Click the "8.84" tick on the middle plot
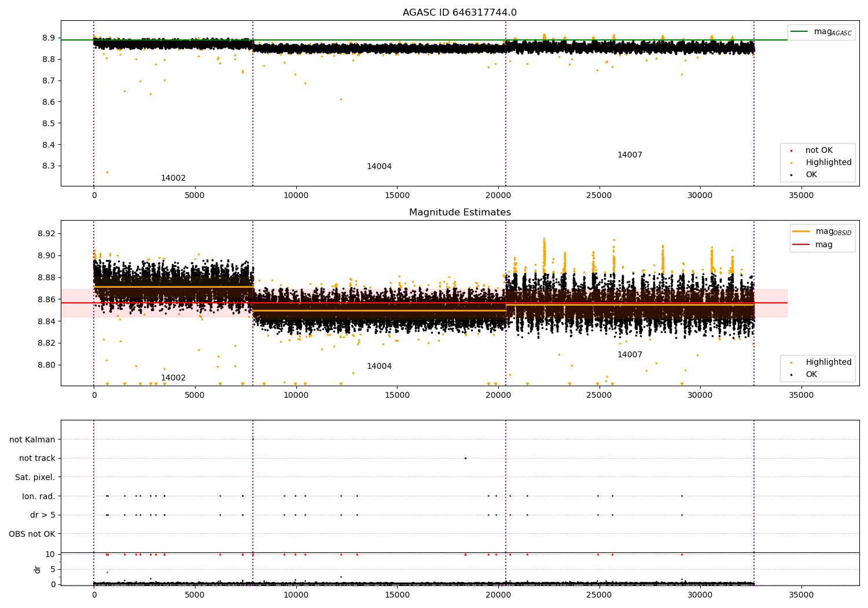The width and height of the screenshot is (868, 608). [x=47, y=321]
